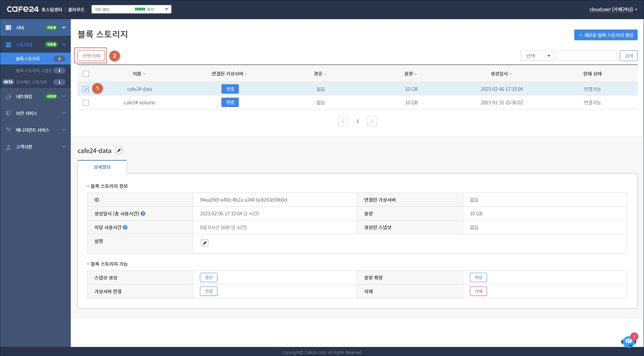Check the cafe24-volume row checkbox
The image size is (644, 356).
86,103
